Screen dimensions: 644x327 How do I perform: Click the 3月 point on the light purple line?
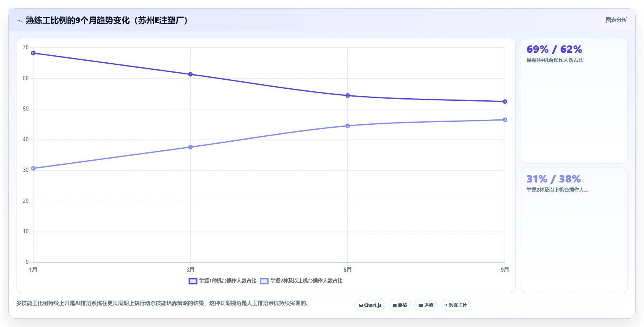[190, 147]
